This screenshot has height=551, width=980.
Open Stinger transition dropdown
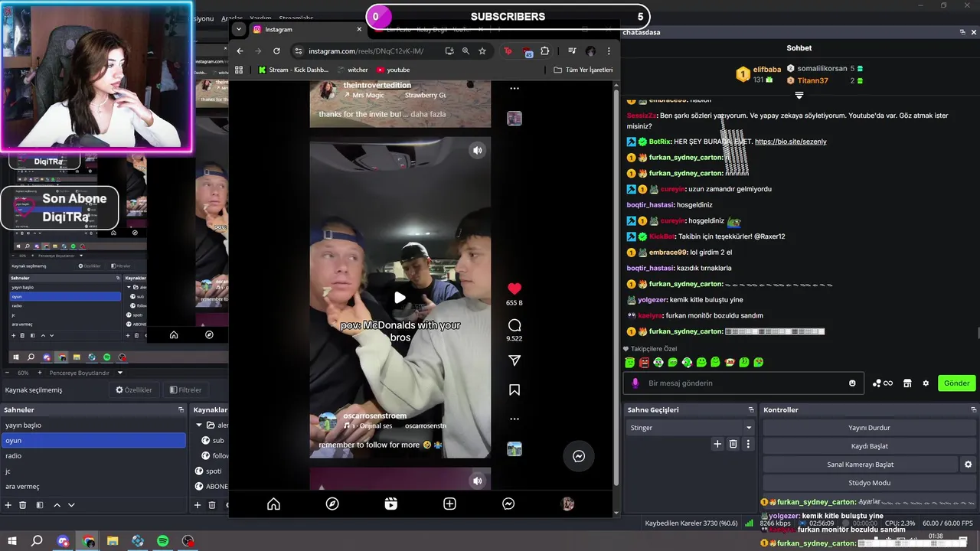(x=691, y=428)
